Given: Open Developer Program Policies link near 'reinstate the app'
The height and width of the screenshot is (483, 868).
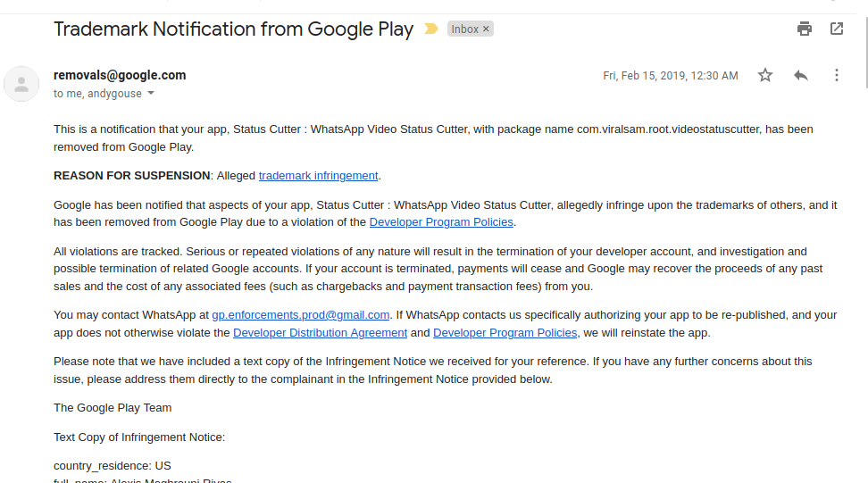Looking at the screenshot, I should 505,332.
